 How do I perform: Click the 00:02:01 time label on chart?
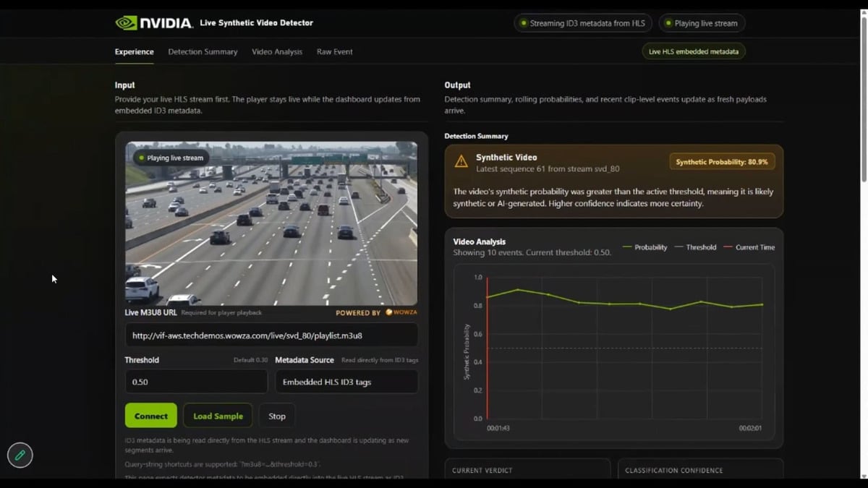point(750,429)
